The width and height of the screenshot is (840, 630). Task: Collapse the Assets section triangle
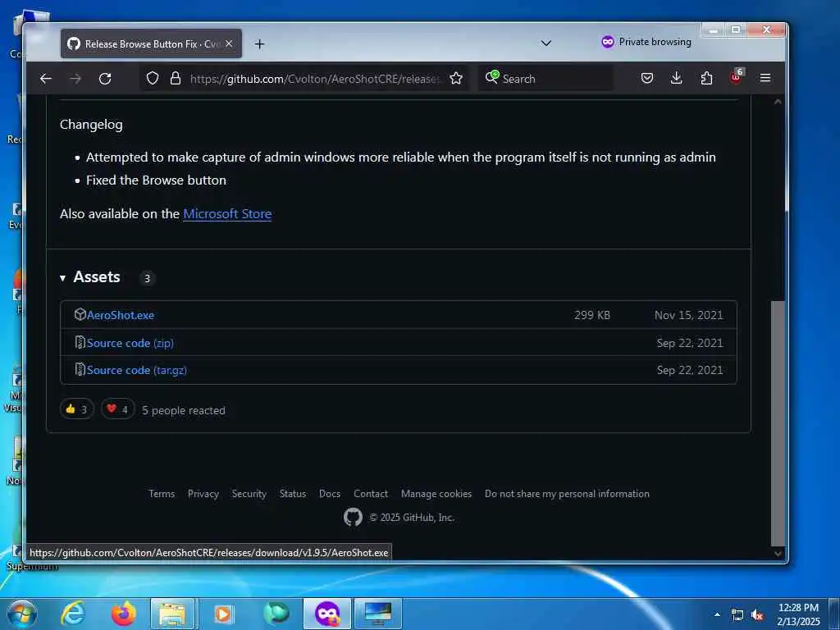[62, 278]
